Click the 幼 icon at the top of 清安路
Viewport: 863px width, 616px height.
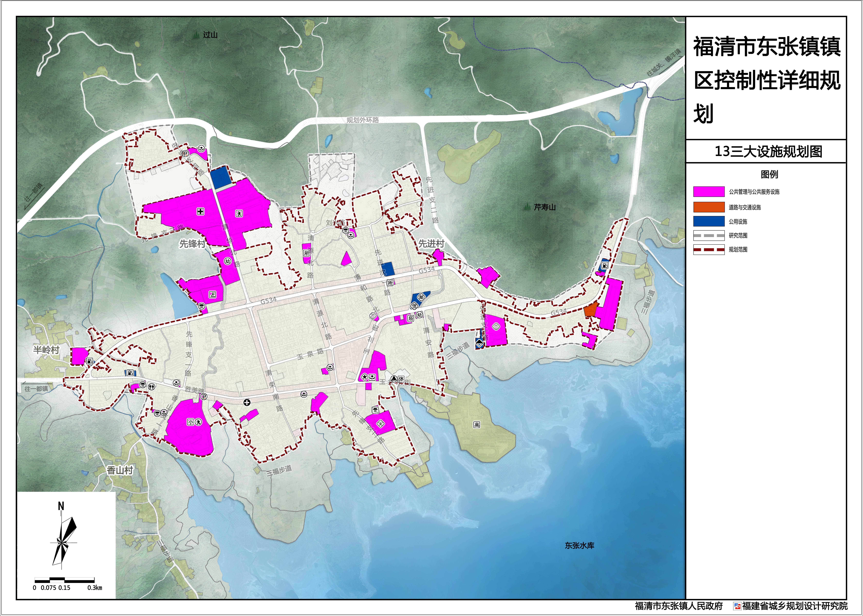(419, 315)
